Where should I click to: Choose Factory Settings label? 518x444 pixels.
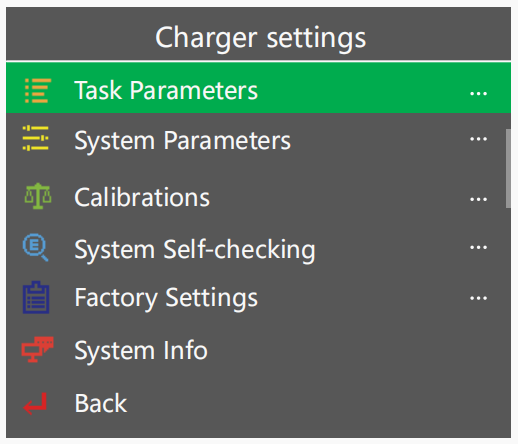tap(166, 298)
